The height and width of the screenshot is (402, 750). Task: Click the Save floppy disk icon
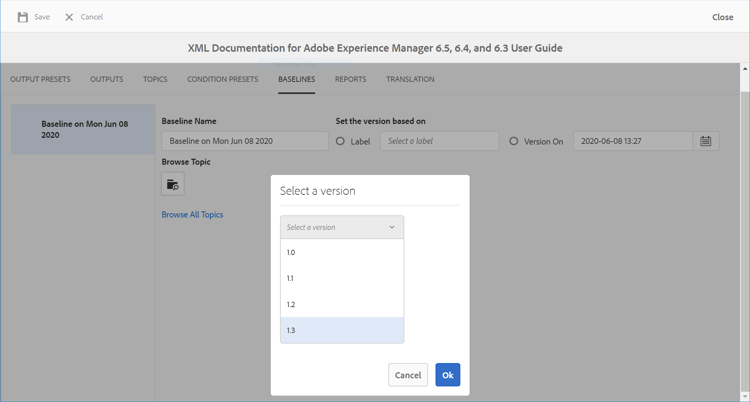pos(23,17)
